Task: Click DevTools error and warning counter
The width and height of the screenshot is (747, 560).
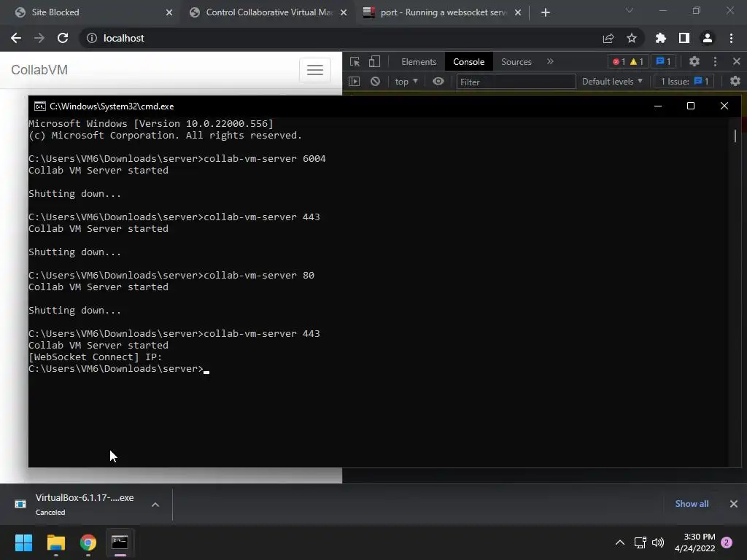Action: (628, 62)
